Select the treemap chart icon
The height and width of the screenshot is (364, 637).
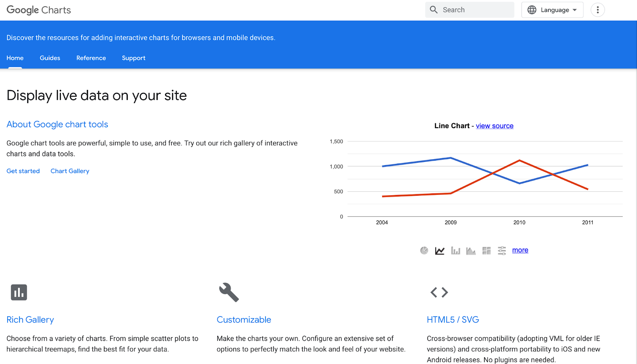click(487, 251)
